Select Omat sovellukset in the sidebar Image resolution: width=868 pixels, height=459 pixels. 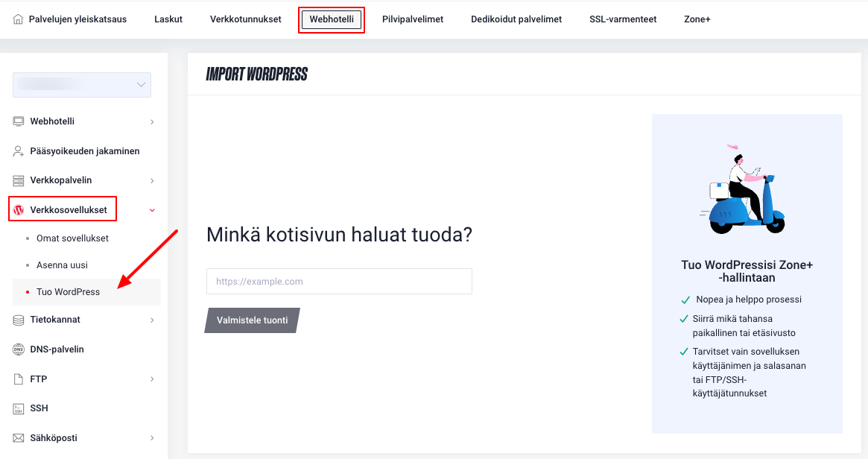(x=72, y=238)
